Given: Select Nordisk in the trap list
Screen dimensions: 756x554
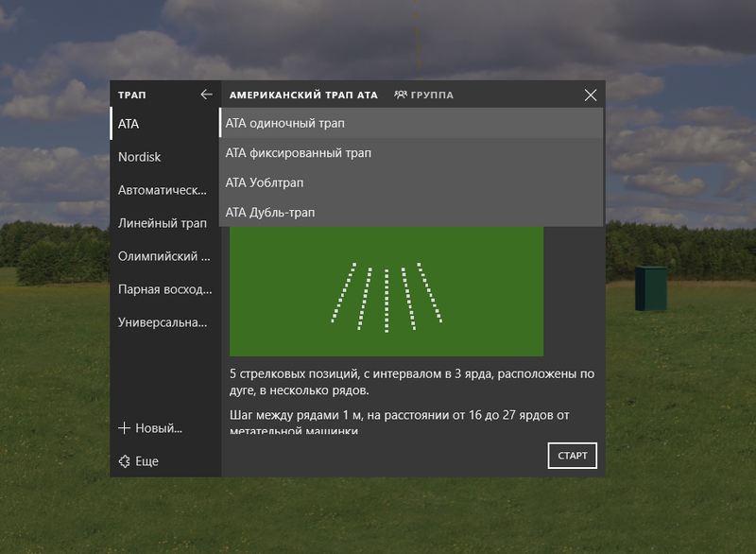Looking at the screenshot, I should [x=165, y=157].
